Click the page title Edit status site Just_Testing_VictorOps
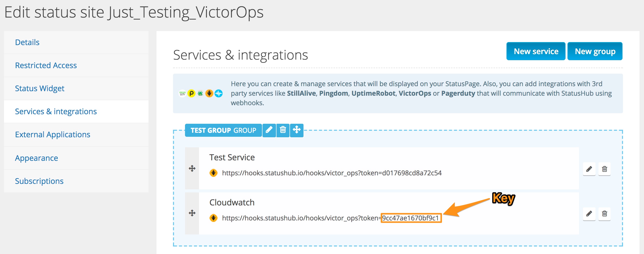 (134, 12)
